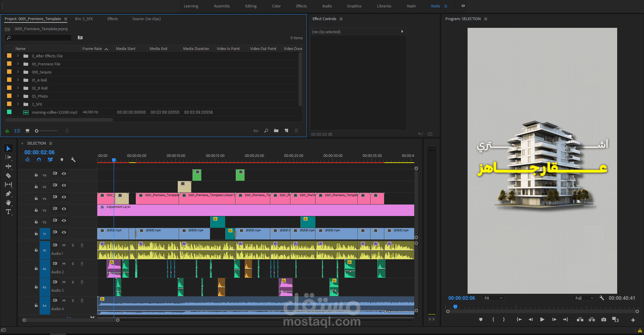
Task: Open the Bin: 3_SFX tab
Action: point(84,19)
